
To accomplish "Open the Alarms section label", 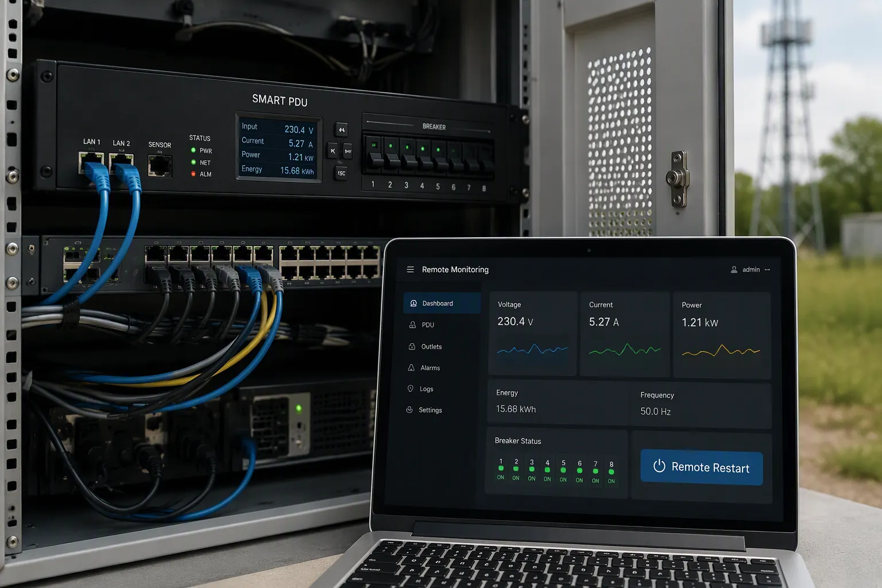I will 430,368.
